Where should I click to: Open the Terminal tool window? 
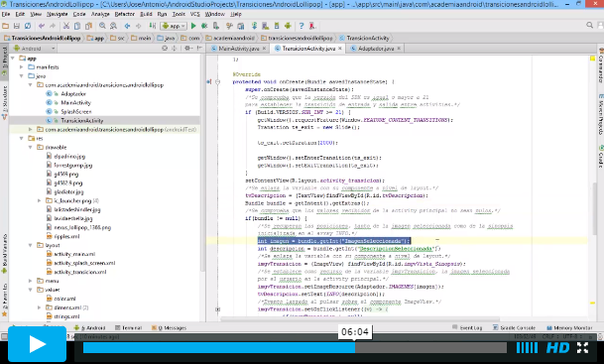pyautogui.click(x=129, y=327)
